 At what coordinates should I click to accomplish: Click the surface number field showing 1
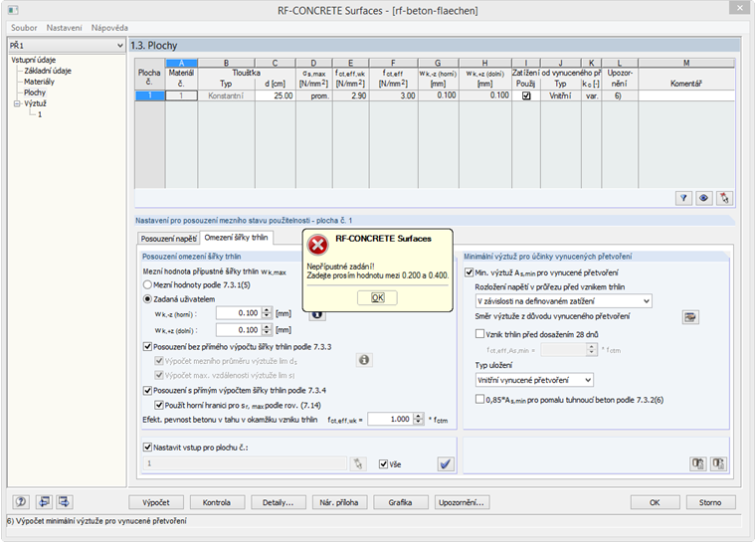(x=245, y=463)
